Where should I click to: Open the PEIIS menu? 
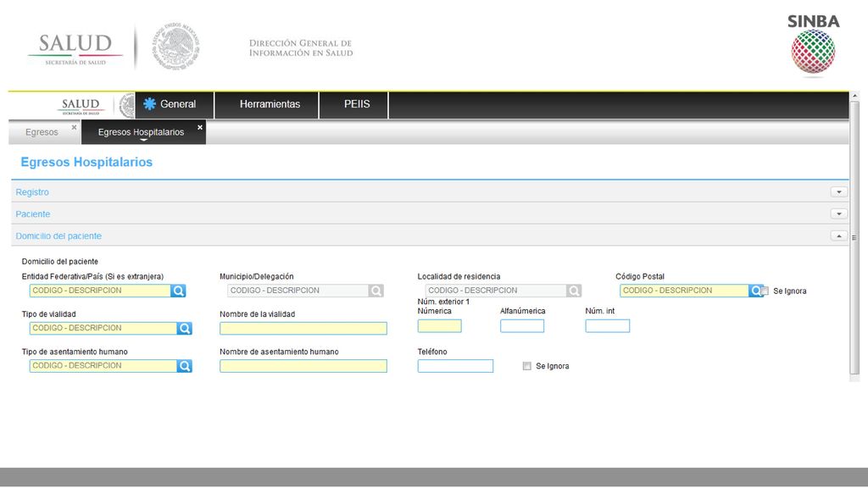354,104
